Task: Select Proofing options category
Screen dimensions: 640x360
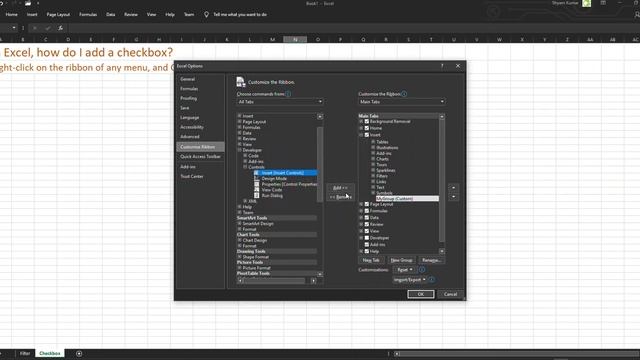Action: click(200, 98)
